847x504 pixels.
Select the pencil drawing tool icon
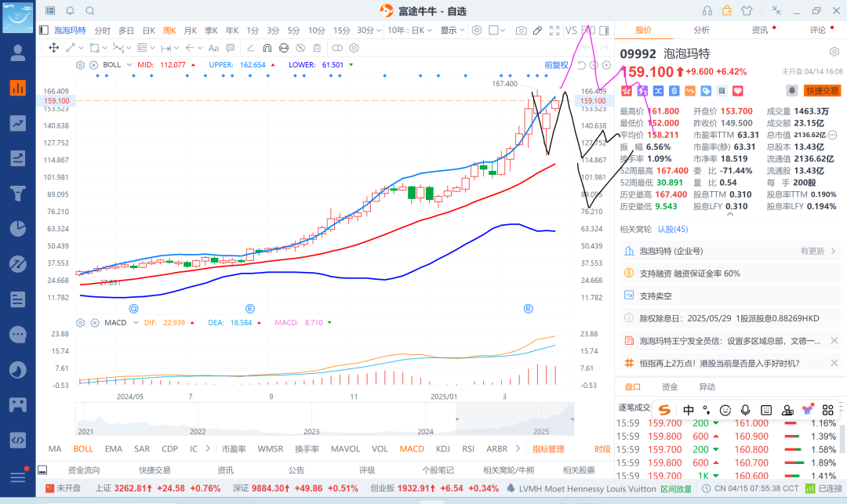coord(537,31)
